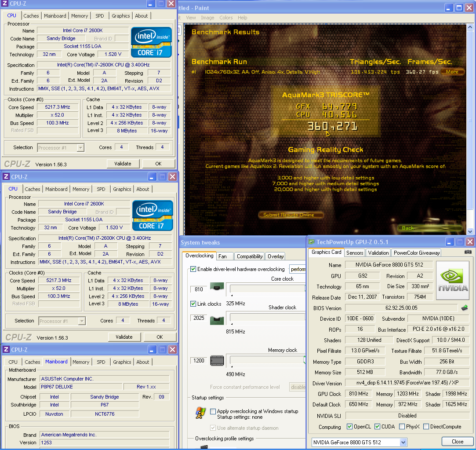Toggle Use alternate startup daemon checkbox
This screenshot has width=476, height=450.
pos(213,428)
